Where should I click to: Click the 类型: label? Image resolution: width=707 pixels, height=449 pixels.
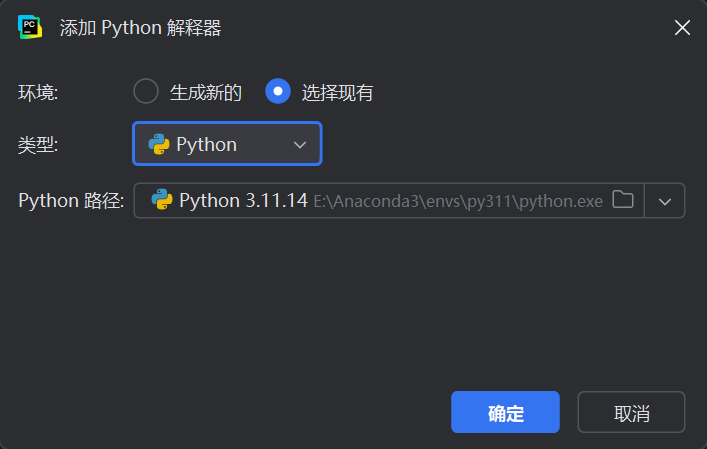[38, 145]
